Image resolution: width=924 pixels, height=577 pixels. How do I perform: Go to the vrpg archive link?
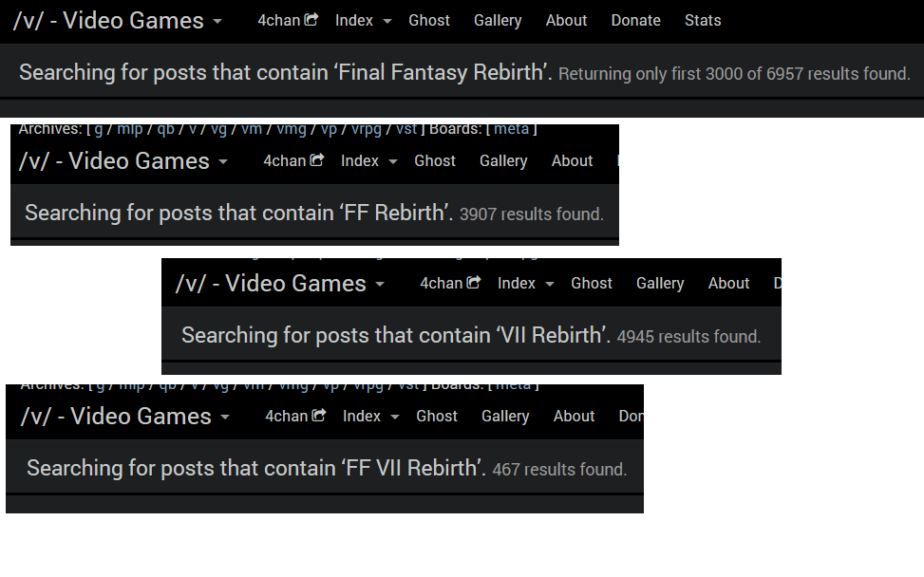367,129
